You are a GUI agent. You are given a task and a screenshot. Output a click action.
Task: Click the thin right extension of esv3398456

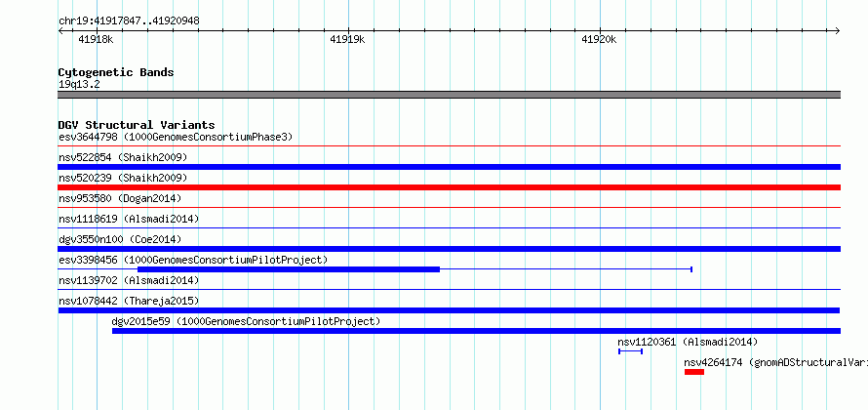566,269
